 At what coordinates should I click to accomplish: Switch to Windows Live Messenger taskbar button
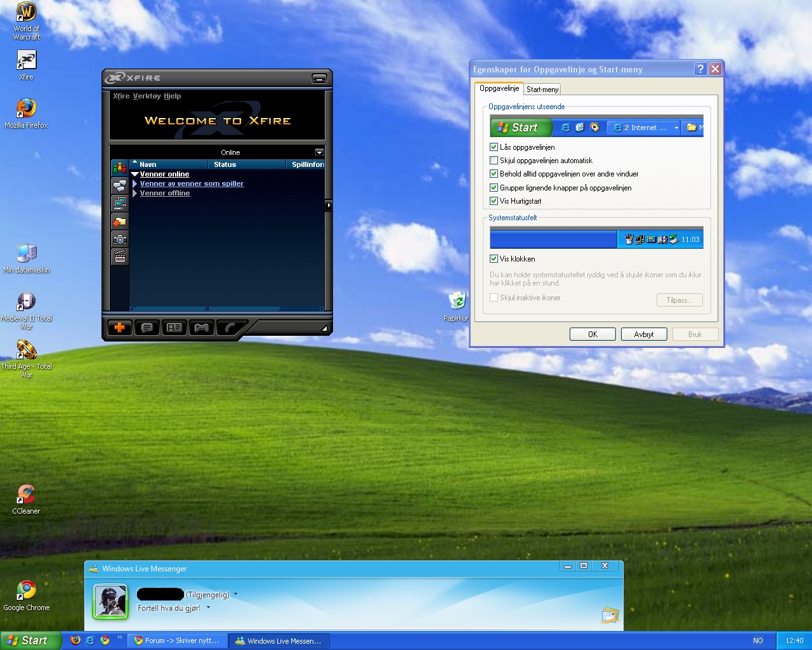pyautogui.click(x=280, y=641)
